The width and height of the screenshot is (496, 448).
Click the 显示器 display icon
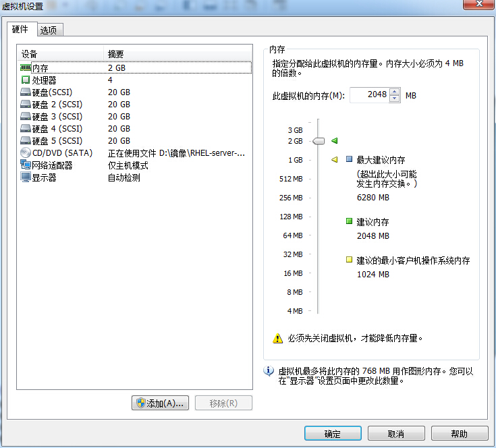pos(26,177)
